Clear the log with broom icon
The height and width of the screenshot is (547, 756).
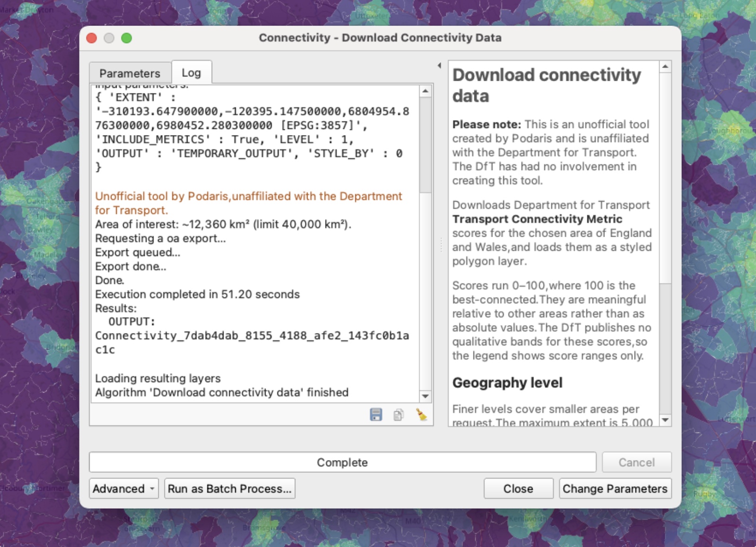[421, 415]
